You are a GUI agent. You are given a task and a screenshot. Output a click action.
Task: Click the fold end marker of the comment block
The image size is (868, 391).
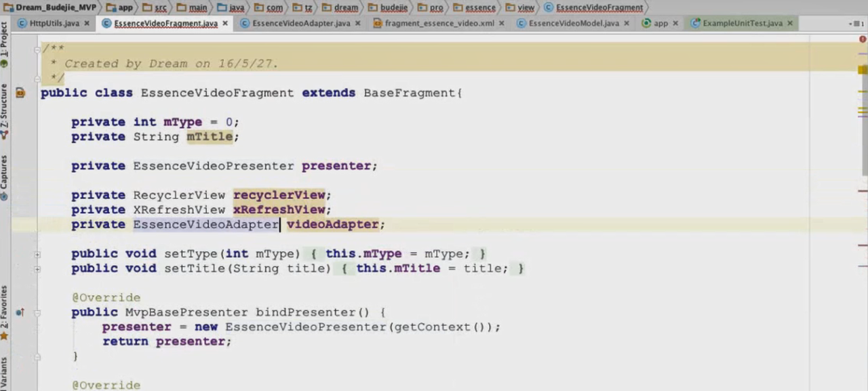click(37, 78)
